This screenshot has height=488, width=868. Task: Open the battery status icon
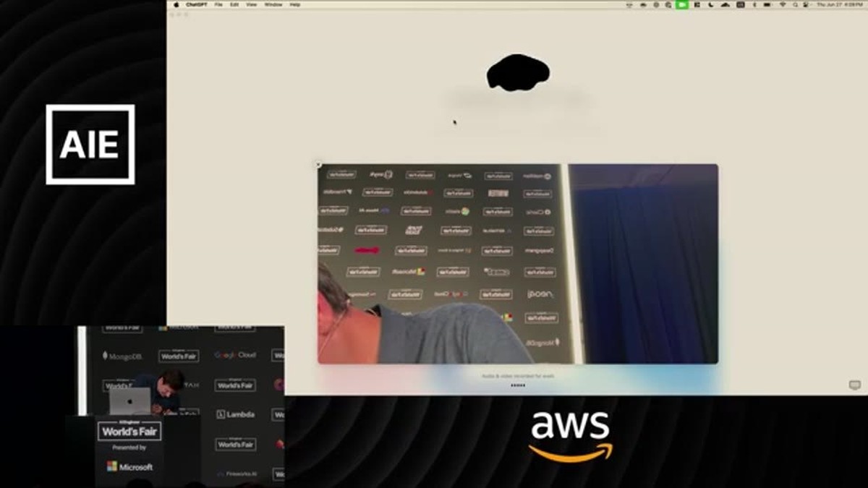[767, 4]
